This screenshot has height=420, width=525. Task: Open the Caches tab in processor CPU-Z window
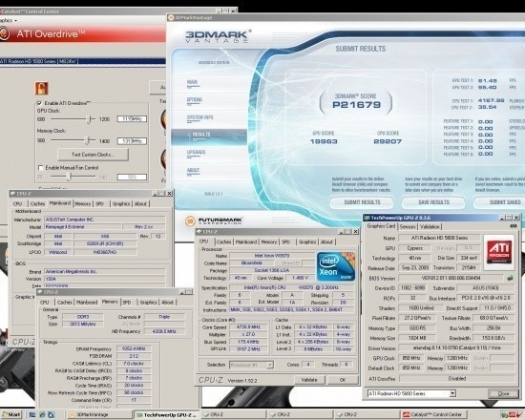pos(223,241)
